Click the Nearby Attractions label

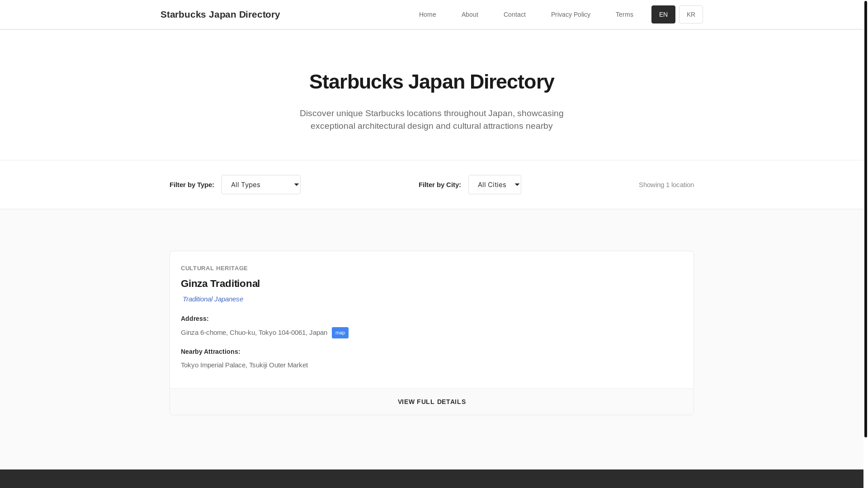(210, 352)
